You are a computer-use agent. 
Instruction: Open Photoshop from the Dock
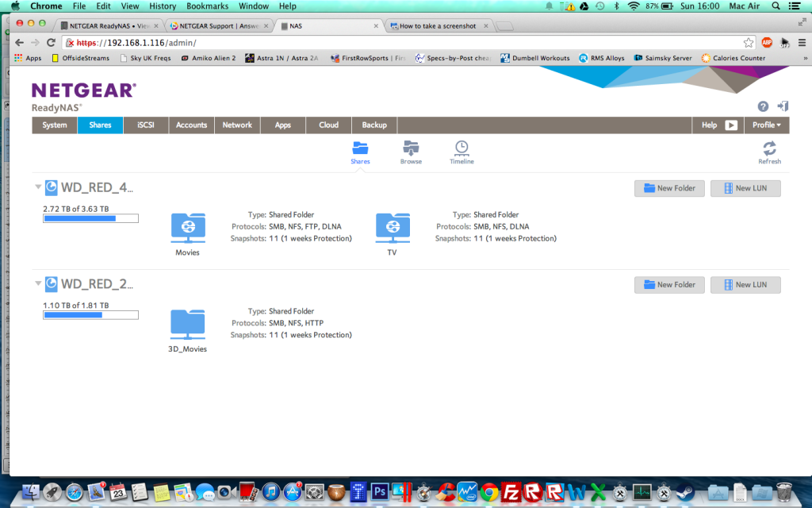(380, 491)
